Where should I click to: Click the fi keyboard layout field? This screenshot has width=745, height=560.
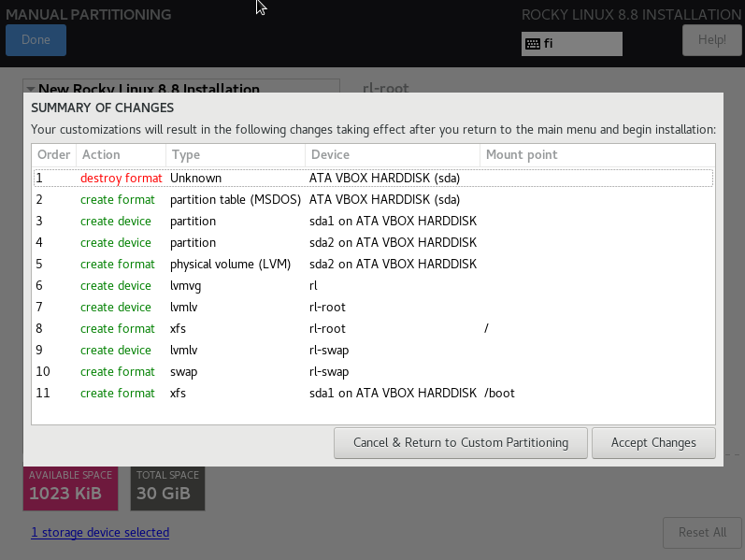(581, 44)
